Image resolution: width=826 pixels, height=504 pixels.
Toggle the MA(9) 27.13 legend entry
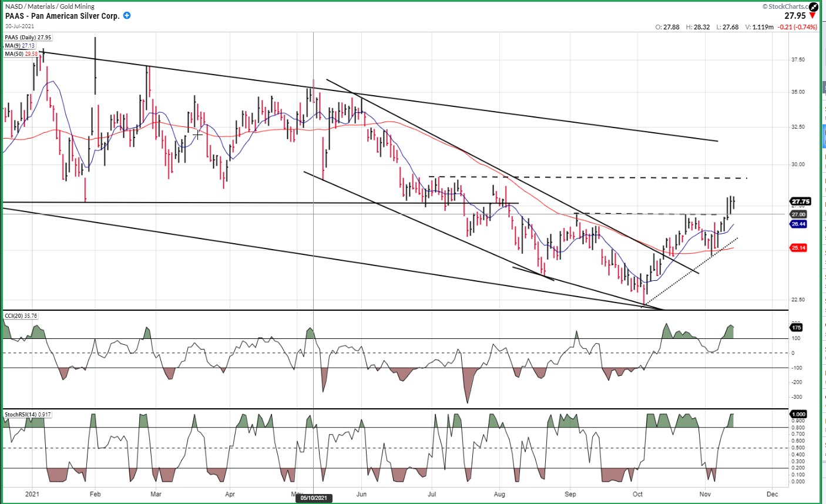tap(21, 46)
